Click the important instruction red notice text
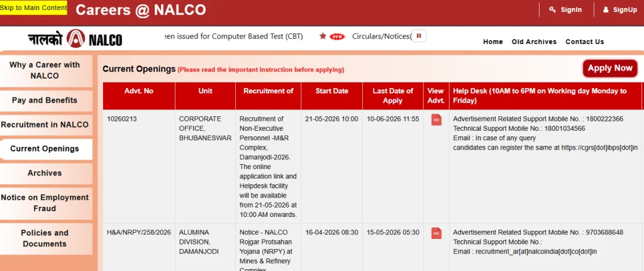This screenshot has width=644, height=271. (x=261, y=70)
